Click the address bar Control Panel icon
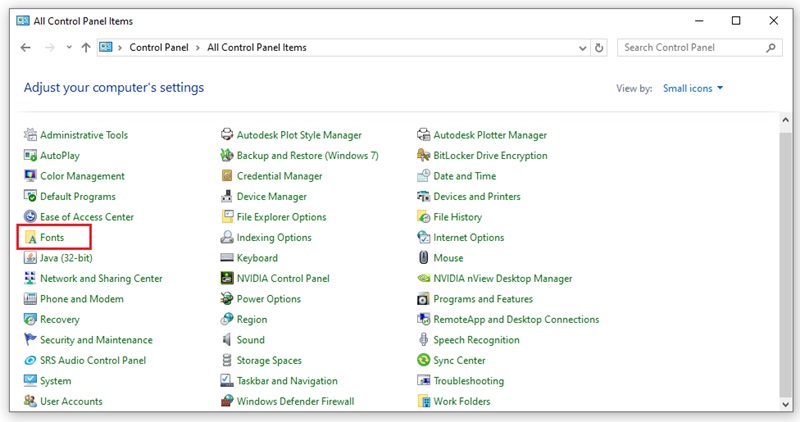Viewport: 800px width, 422px height. (x=106, y=47)
